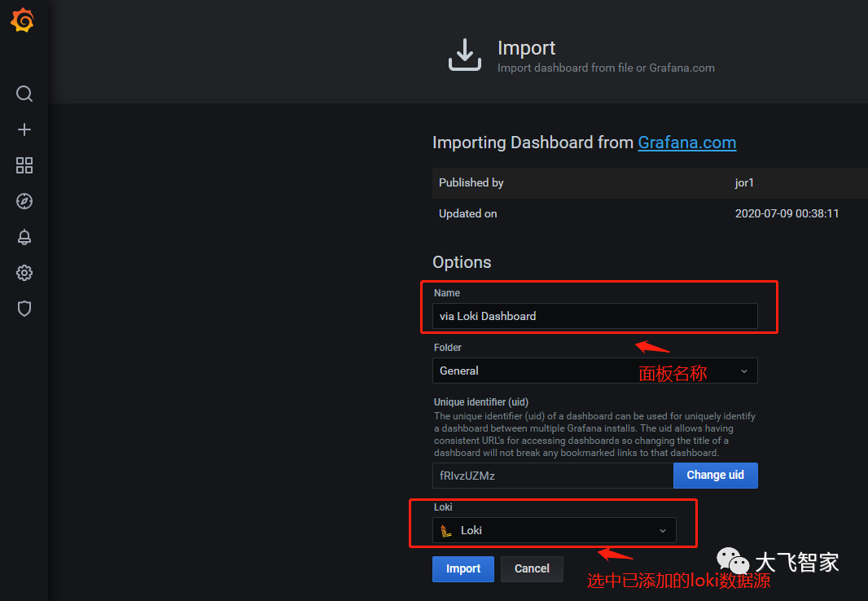Click the Loki field label above dropdown
The height and width of the screenshot is (601, 868).
443,507
